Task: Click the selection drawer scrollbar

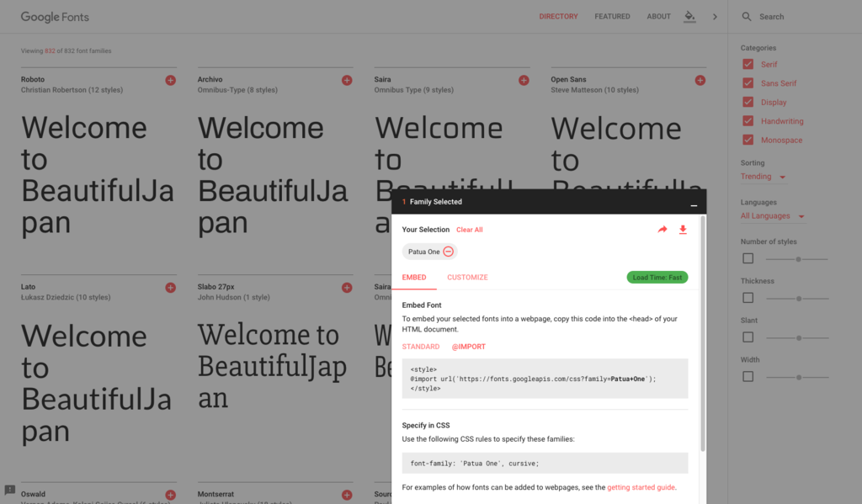Action: click(703, 333)
